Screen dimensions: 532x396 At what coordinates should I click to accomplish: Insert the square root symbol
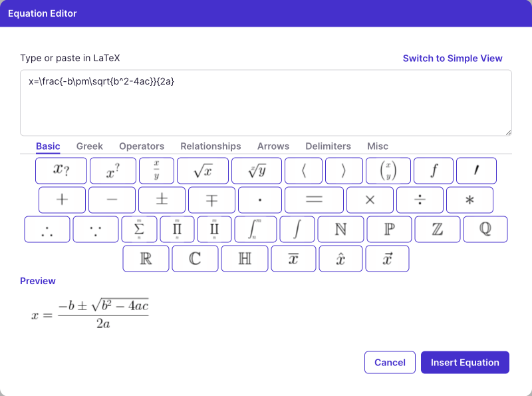202,170
